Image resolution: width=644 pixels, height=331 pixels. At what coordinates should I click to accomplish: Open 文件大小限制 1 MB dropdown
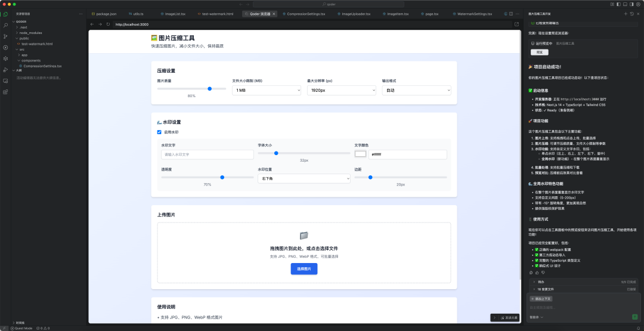pos(267,90)
